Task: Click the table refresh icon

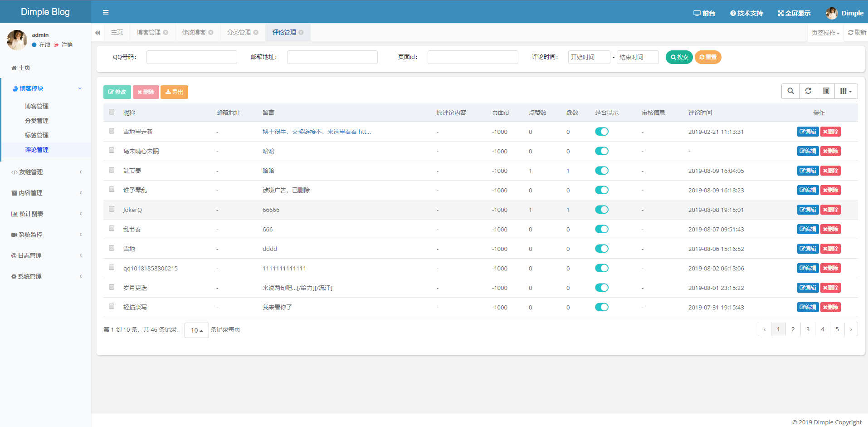Action: 808,91
